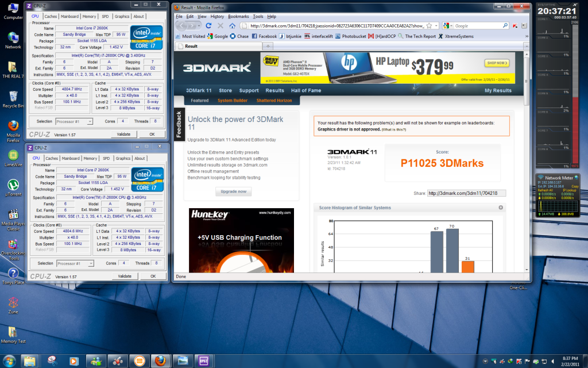Open the Graphics tab in upper CPU-Z window

click(x=122, y=16)
